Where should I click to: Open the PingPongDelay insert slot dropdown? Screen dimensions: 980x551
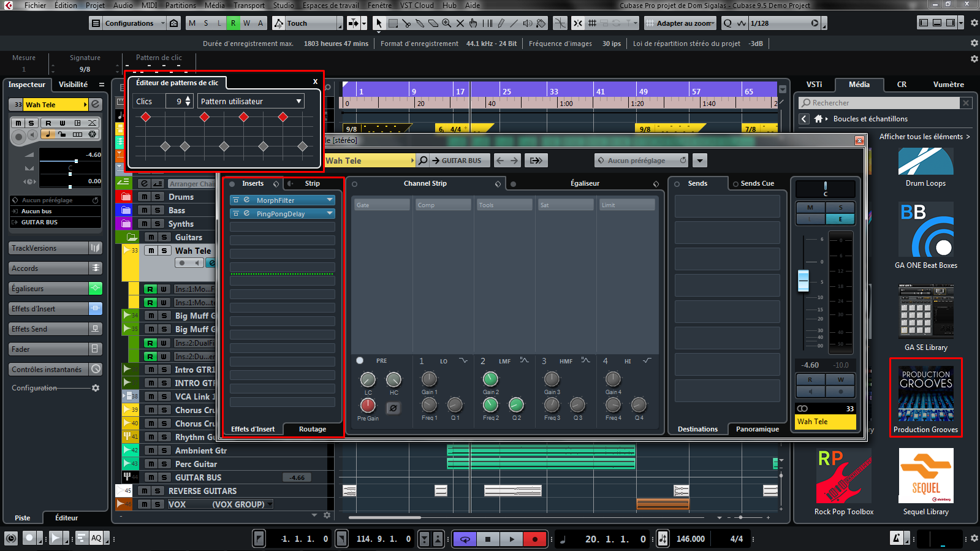(330, 214)
